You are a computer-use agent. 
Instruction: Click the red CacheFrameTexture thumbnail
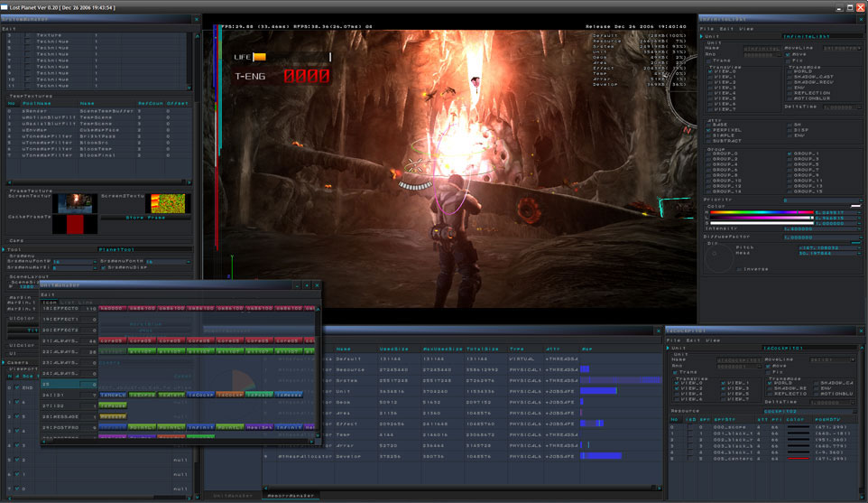point(75,222)
